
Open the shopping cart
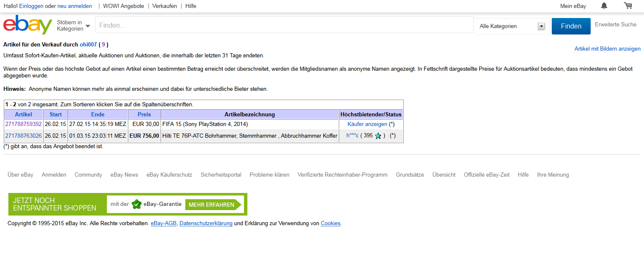point(628,6)
